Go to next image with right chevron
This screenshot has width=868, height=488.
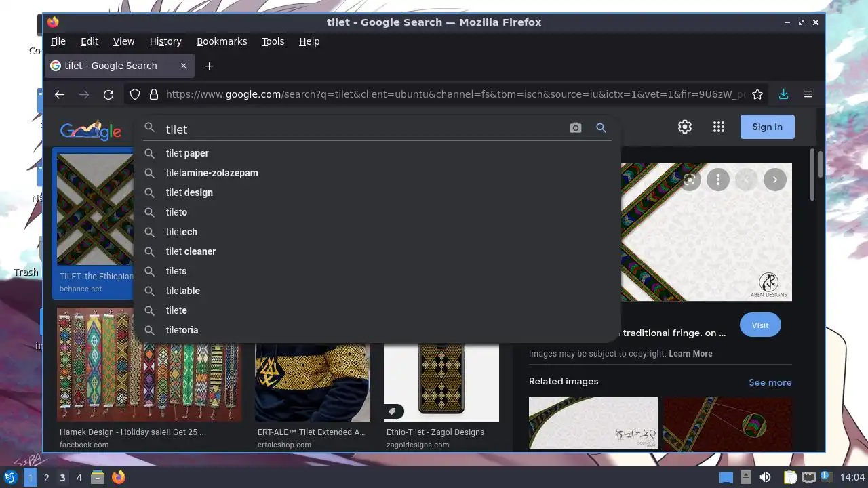pyautogui.click(x=775, y=180)
